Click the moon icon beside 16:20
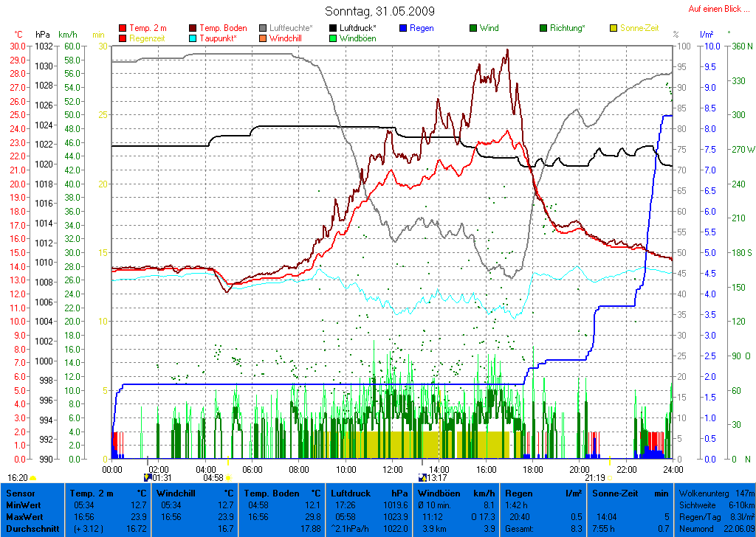 point(33,478)
